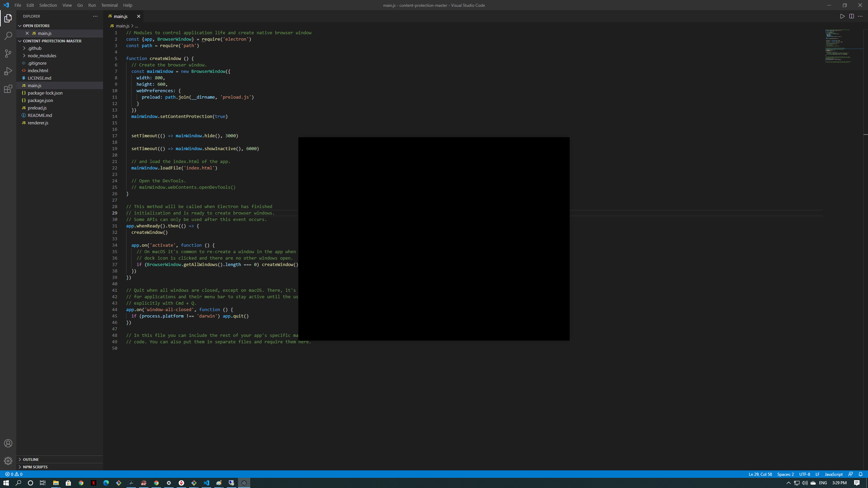The width and height of the screenshot is (868, 488).
Task: Open the View menu
Action: 67,5
